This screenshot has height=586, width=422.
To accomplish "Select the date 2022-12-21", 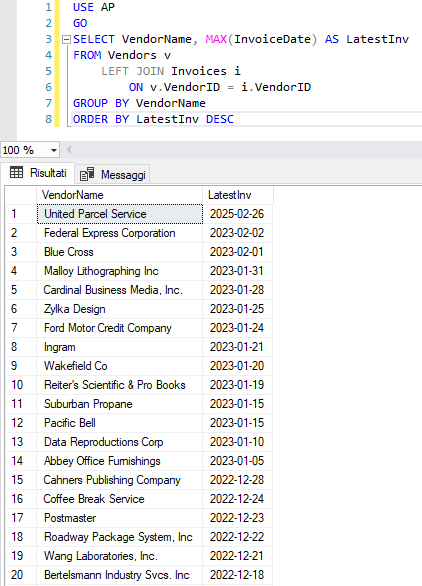I will pos(237,556).
